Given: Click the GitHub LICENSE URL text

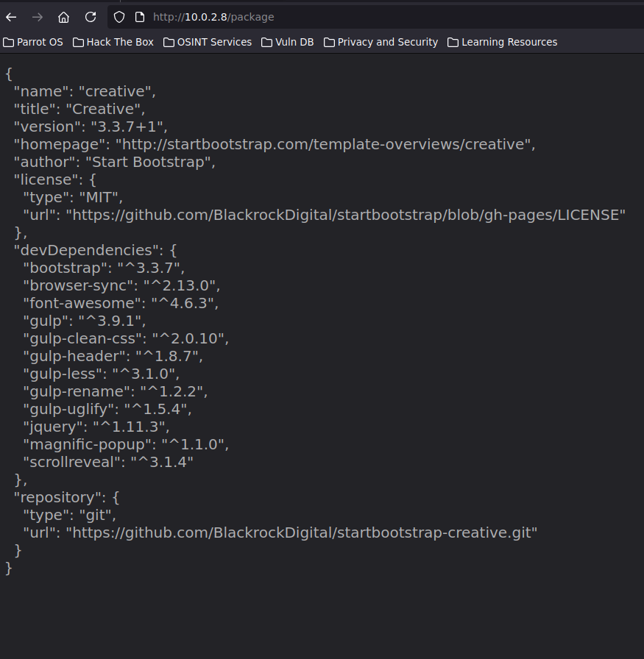Looking at the screenshot, I should tap(345, 215).
